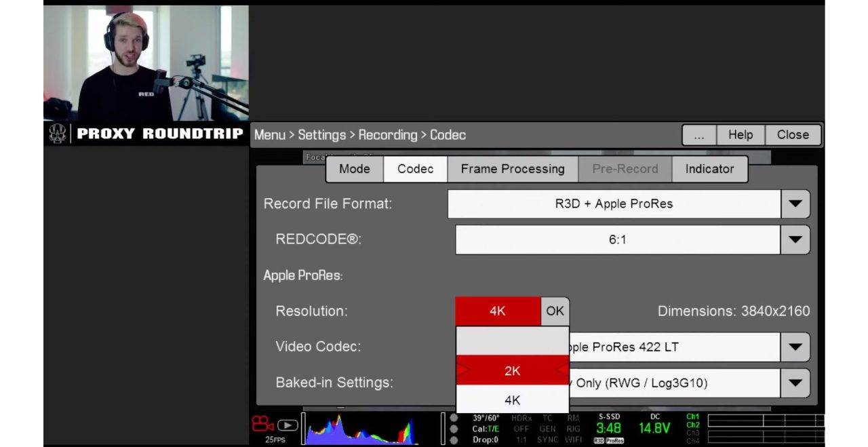Select the Codec tab
This screenshot has width=868, height=447.
click(x=415, y=169)
